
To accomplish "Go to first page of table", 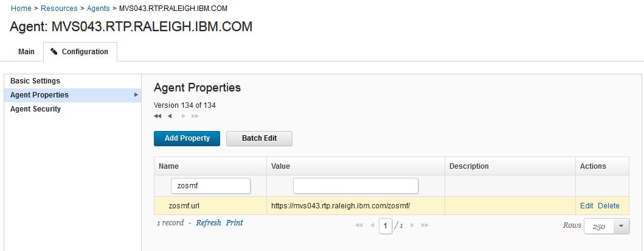I will tap(359, 225).
